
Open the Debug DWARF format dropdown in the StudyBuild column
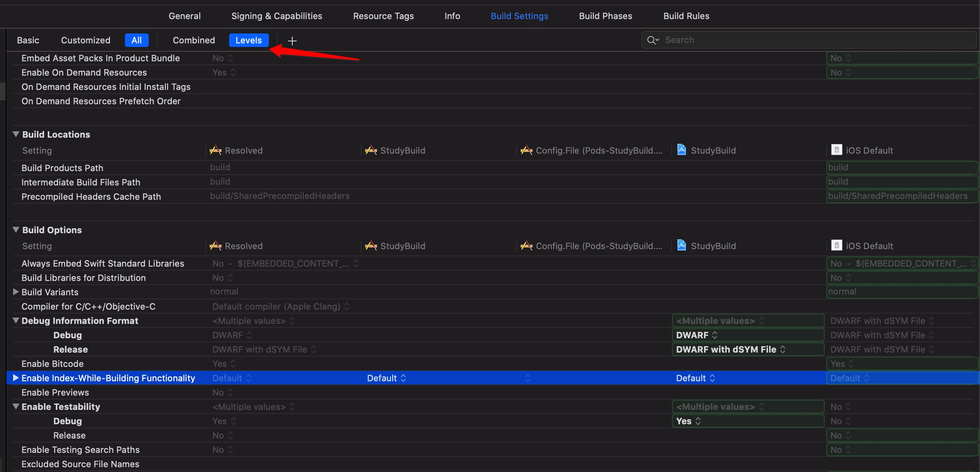click(x=697, y=335)
